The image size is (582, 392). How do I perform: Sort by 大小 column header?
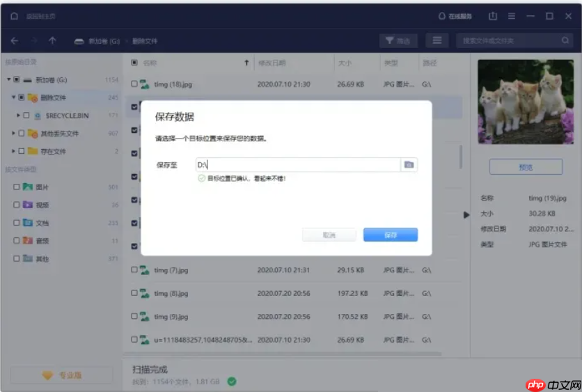[x=345, y=63]
